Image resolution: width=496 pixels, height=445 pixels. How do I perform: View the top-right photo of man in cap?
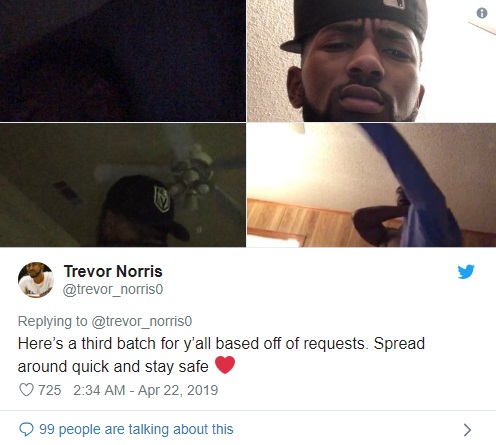coord(371,61)
